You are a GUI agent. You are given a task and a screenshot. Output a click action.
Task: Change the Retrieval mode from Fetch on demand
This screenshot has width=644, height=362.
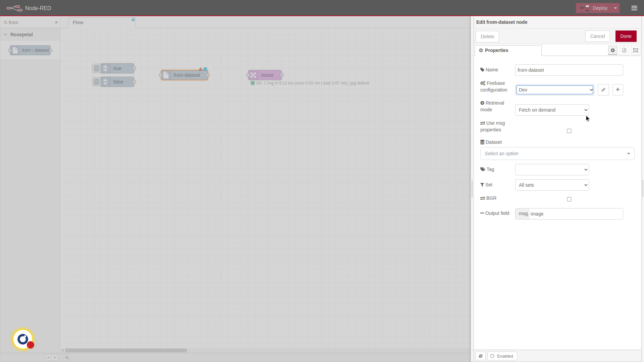click(551, 110)
